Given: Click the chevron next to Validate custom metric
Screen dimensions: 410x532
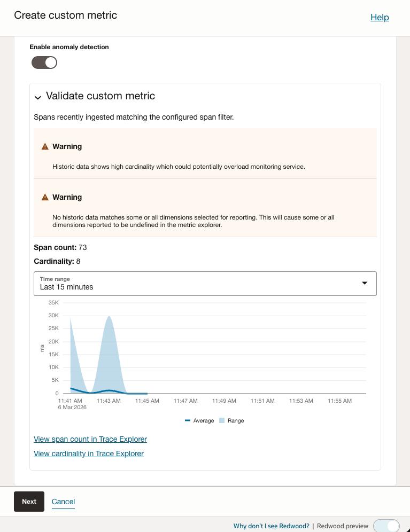Looking at the screenshot, I should coord(37,98).
